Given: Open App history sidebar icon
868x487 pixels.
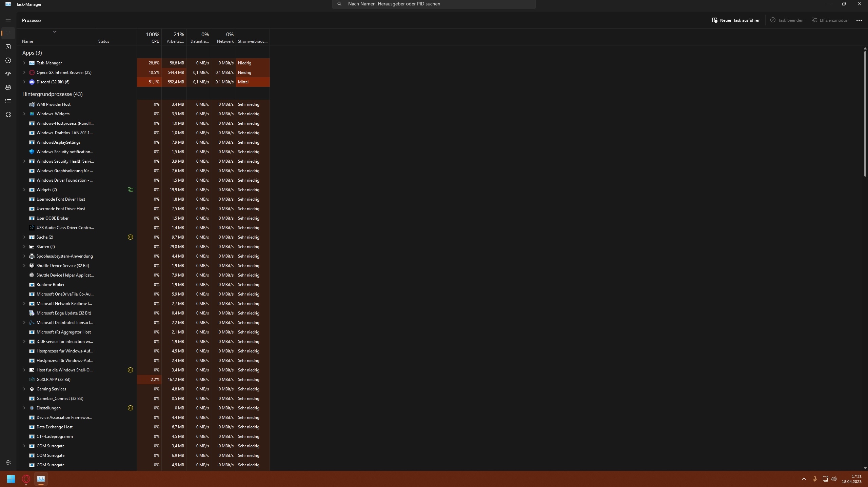Looking at the screenshot, I should coord(8,60).
